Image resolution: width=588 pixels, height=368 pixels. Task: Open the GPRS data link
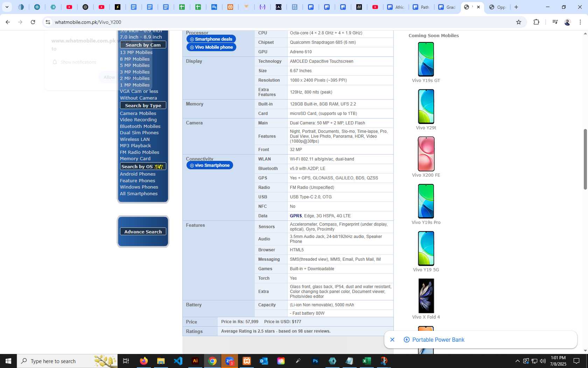[x=296, y=216]
